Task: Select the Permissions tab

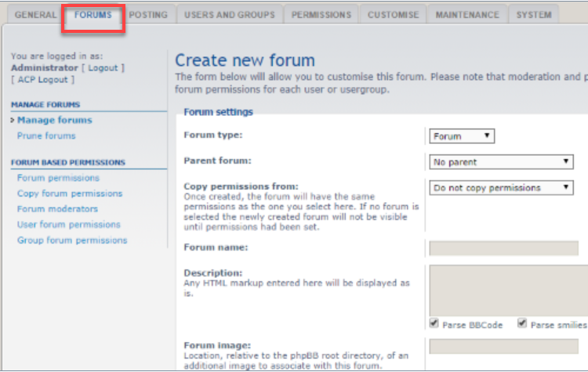Action: (x=321, y=15)
